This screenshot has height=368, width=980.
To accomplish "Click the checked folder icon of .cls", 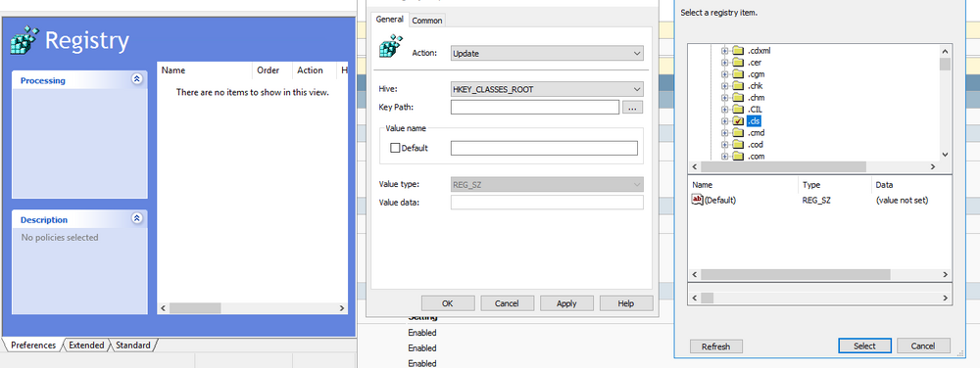I will click(x=738, y=121).
